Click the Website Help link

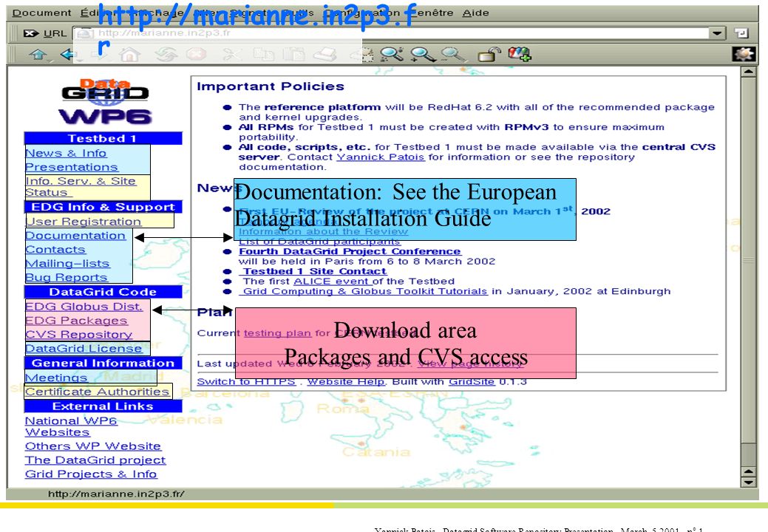pyautogui.click(x=346, y=382)
